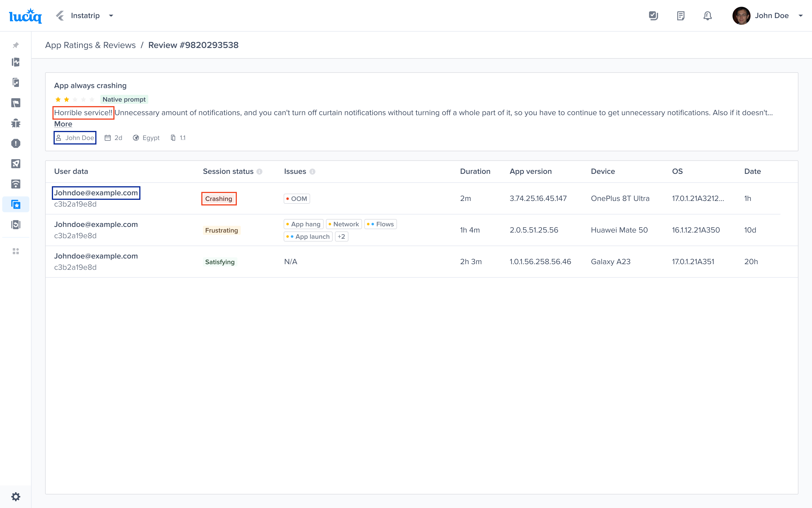Click the Issues info icon
812x508 pixels.
[312, 172]
